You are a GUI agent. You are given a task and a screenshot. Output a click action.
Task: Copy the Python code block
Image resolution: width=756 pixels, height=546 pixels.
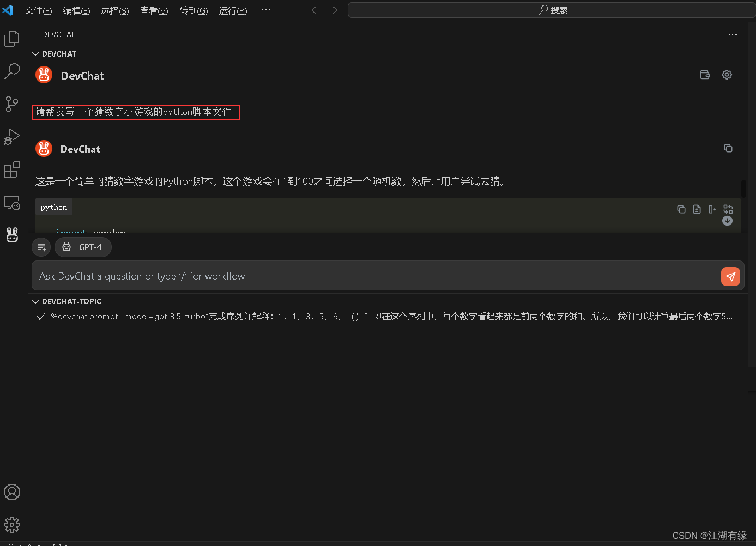[681, 209]
